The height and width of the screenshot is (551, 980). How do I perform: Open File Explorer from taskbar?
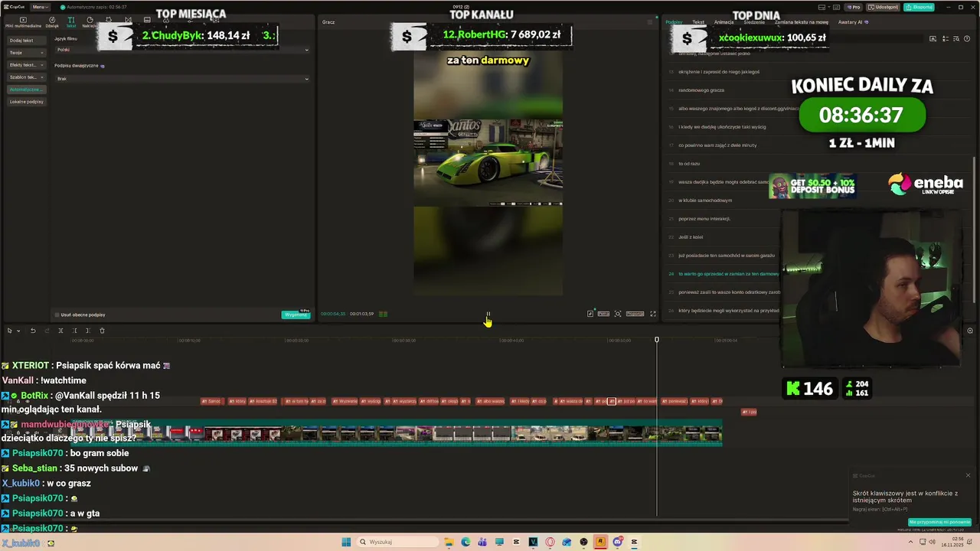point(449,542)
